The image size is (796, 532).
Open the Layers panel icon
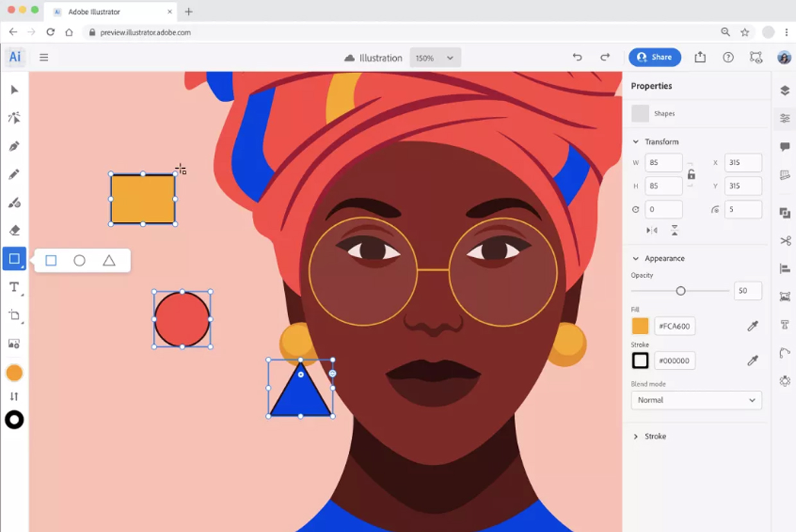tap(784, 90)
